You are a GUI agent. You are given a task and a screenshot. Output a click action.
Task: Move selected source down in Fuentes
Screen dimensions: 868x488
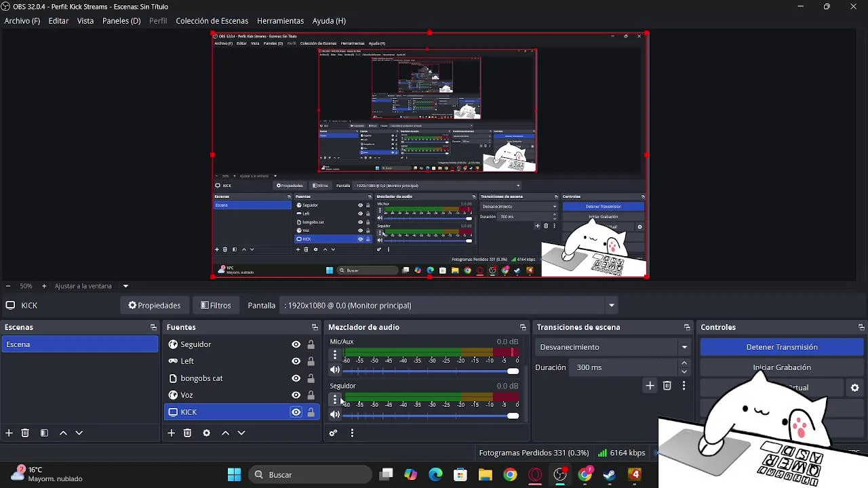[x=241, y=432]
